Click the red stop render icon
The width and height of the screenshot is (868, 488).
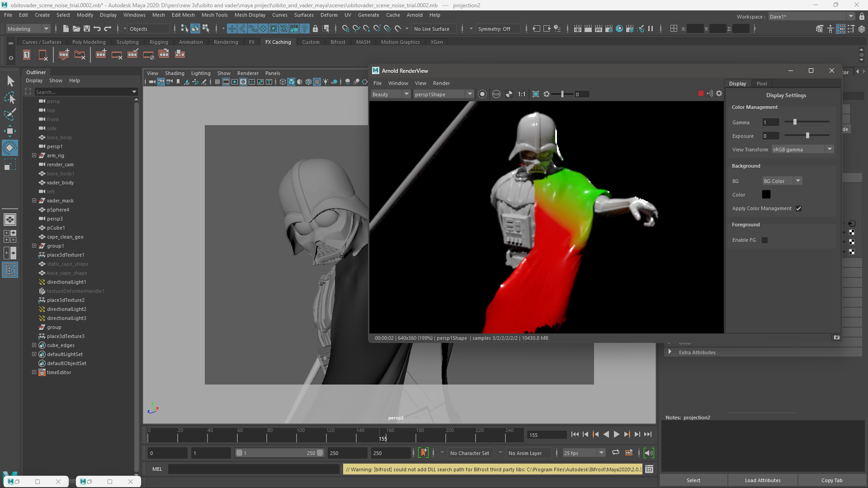click(701, 94)
